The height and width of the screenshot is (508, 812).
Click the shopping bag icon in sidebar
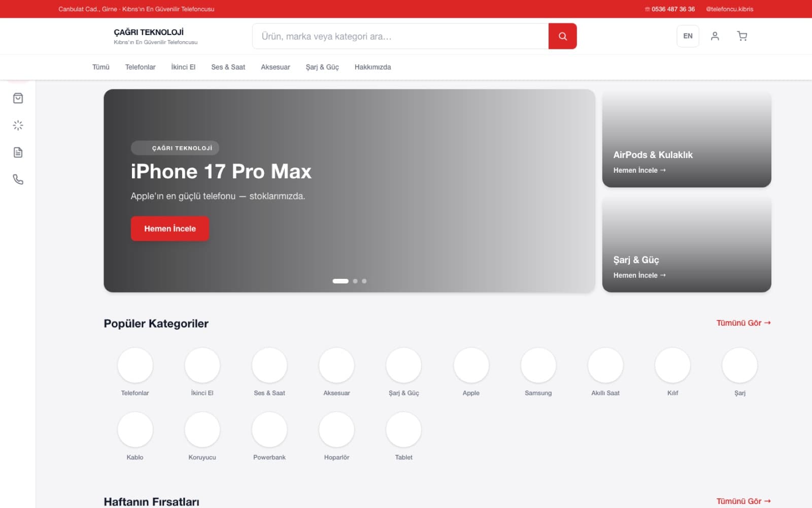point(18,98)
